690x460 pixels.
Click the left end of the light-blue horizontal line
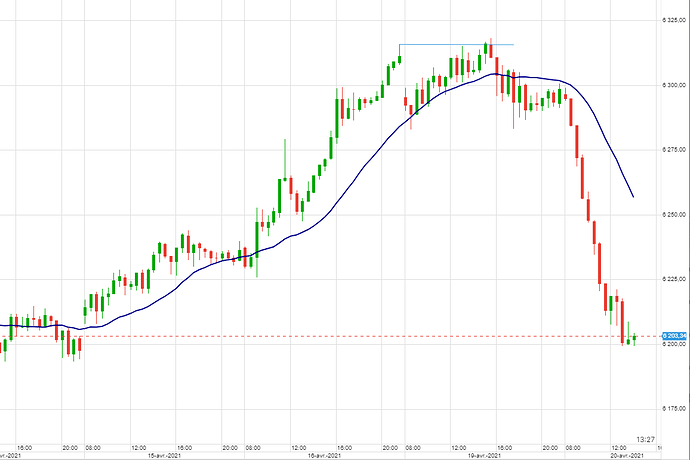pos(400,44)
